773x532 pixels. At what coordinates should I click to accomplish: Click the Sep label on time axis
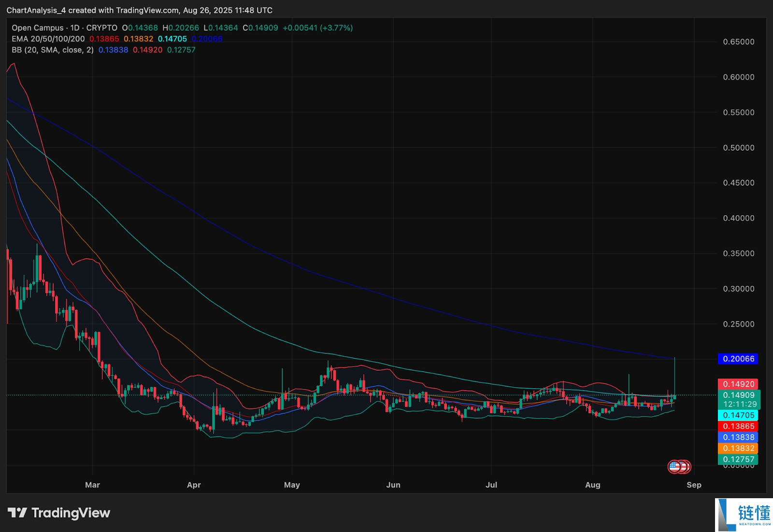coord(694,485)
